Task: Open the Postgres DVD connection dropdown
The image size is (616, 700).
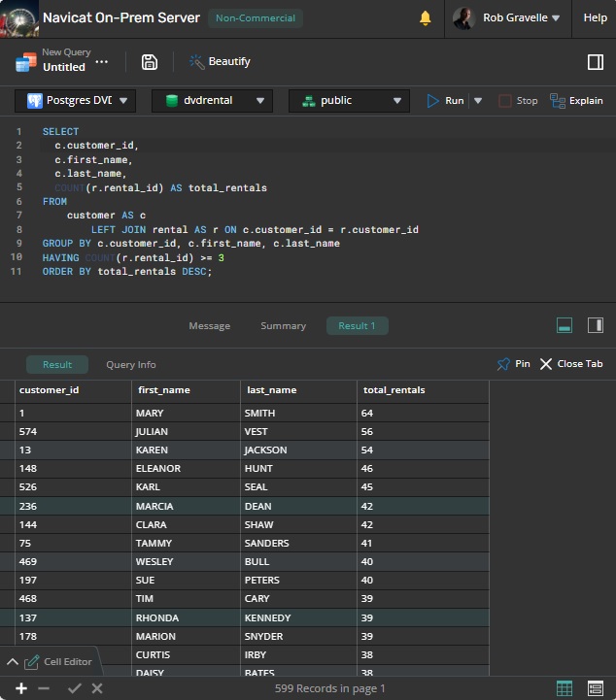Action: (x=75, y=101)
